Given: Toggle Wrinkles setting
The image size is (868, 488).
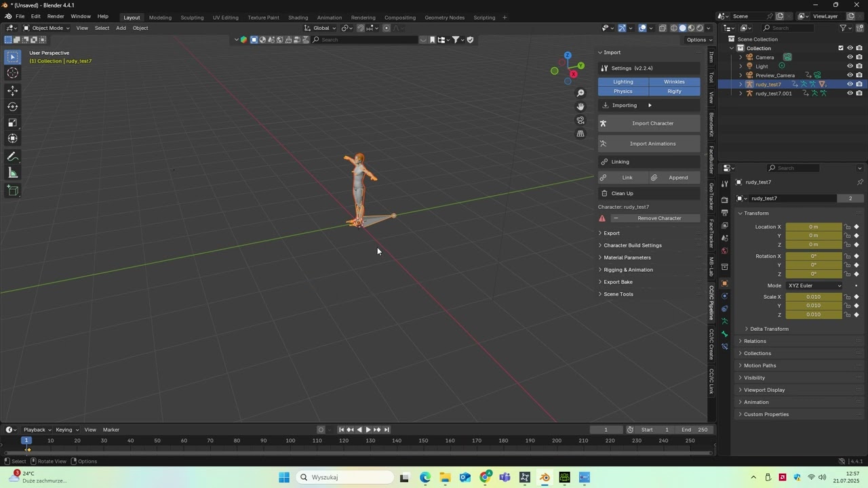Looking at the screenshot, I should point(674,82).
